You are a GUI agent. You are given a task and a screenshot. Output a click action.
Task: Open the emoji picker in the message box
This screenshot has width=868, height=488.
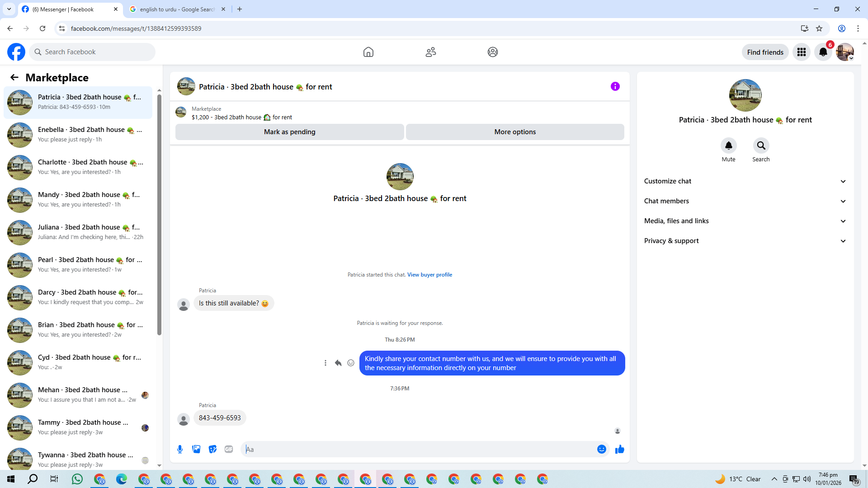601,449
